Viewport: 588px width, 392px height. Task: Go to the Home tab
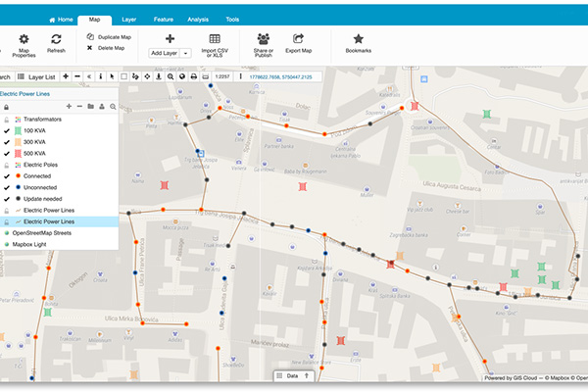click(61, 20)
